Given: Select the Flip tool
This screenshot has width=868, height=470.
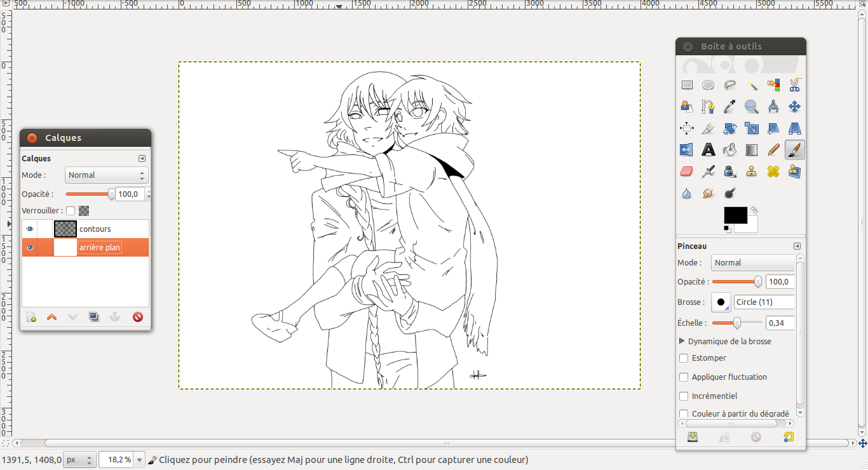Looking at the screenshot, I should pyautogui.click(x=687, y=150).
